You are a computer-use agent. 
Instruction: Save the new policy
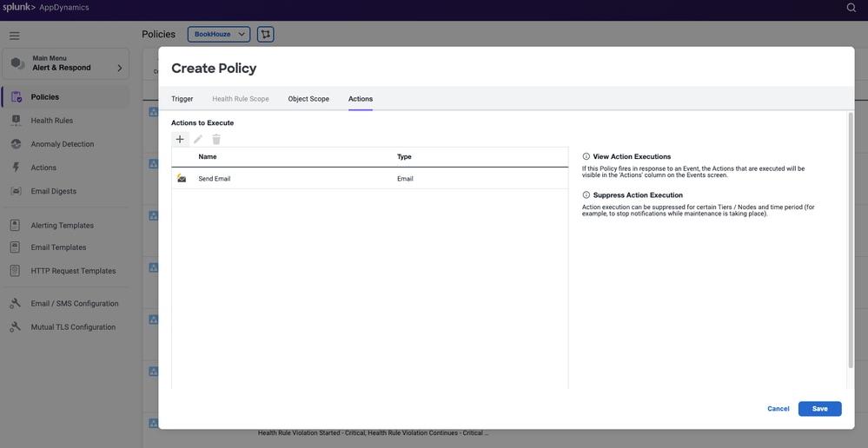pyautogui.click(x=819, y=409)
